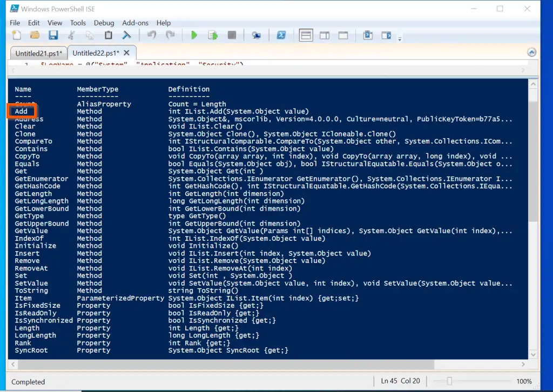Click the IsFixedSize property name
The width and height of the screenshot is (553, 392).
pyautogui.click(x=37, y=306)
